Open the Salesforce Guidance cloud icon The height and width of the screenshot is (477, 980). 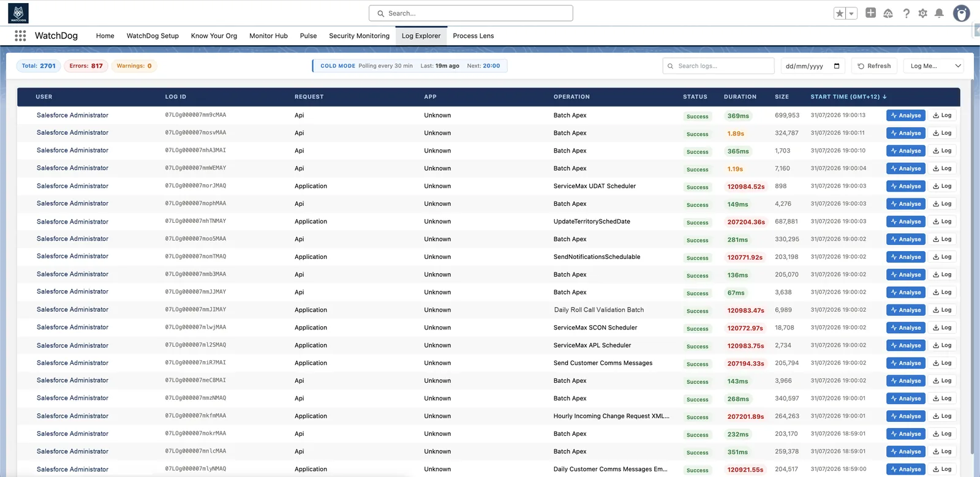click(x=888, y=13)
